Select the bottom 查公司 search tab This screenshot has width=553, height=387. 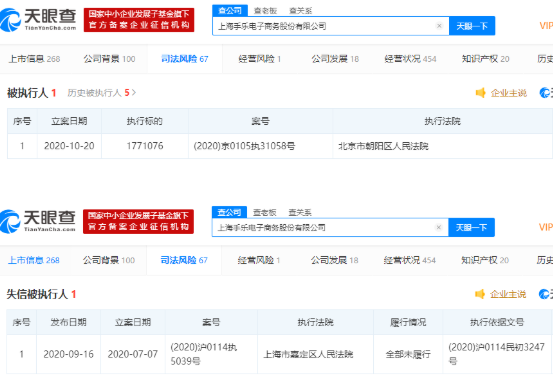point(229,212)
